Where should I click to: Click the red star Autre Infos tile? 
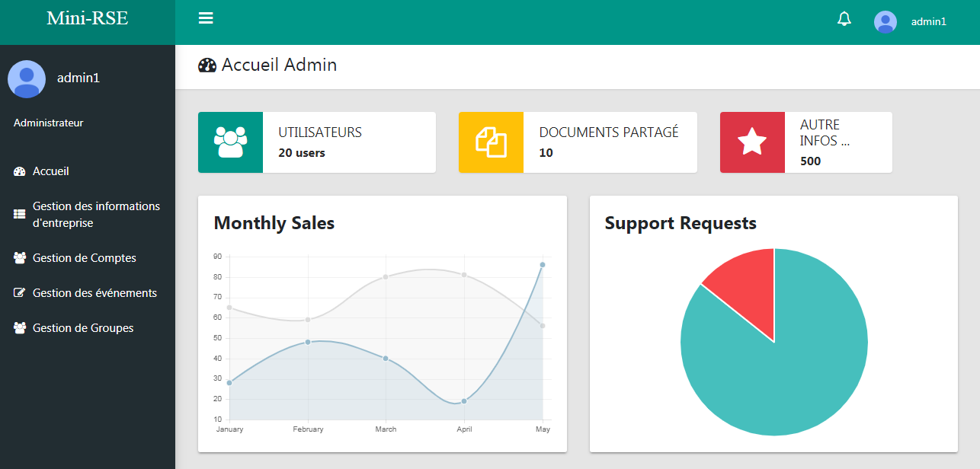(x=752, y=142)
